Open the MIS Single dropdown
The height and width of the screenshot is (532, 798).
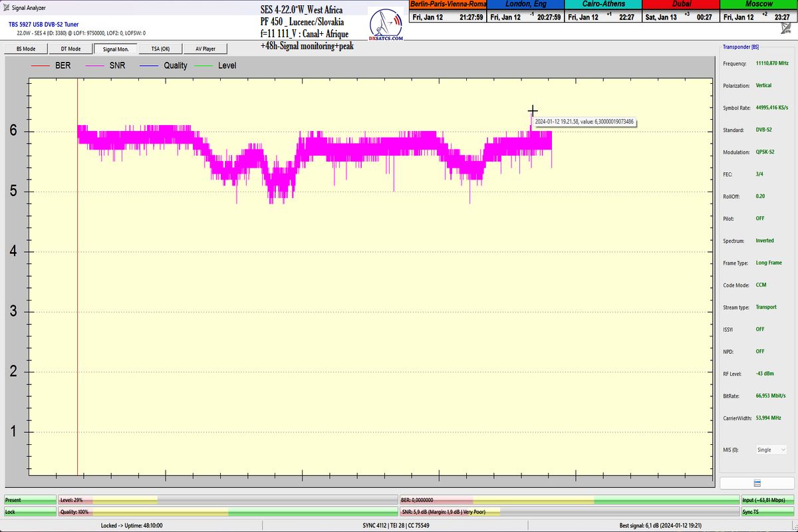tap(771, 450)
